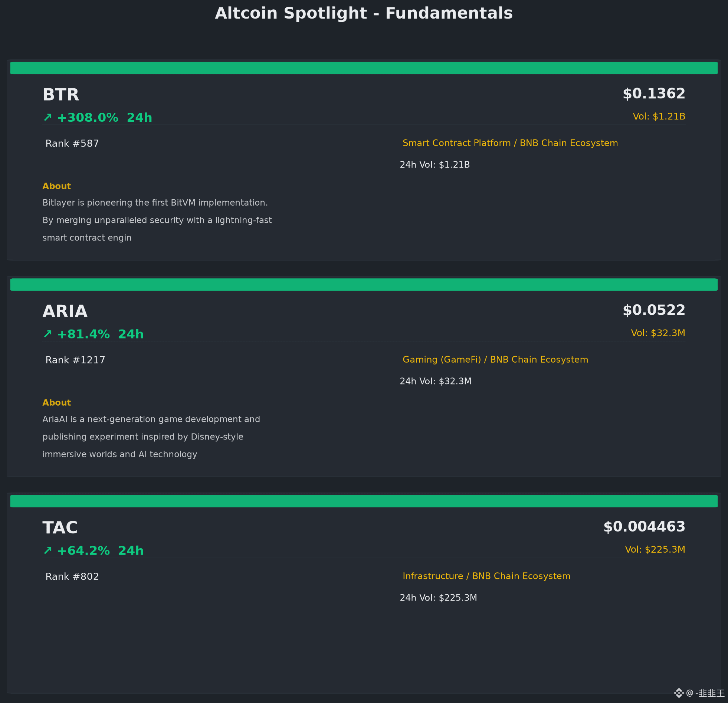728x703 pixels.
Task: Click the ARIA price $0.0522
Action: [654, 310]
